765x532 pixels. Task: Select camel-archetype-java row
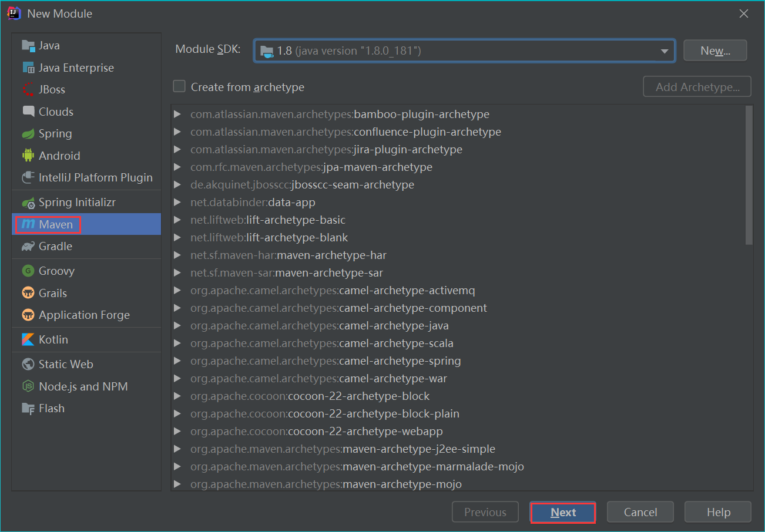458,326
